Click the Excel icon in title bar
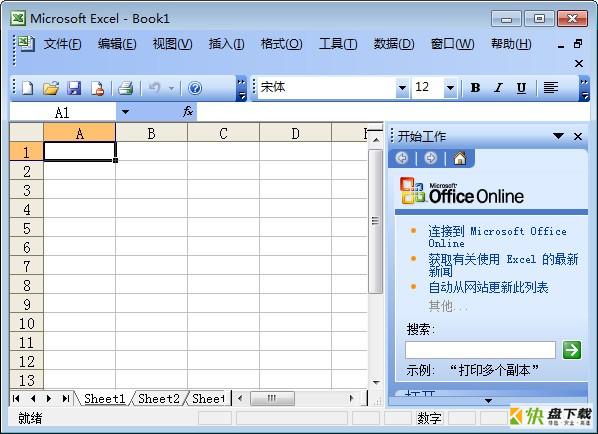Image resolution: width=598 pixels, height=434 pixels. click(18, 18)
